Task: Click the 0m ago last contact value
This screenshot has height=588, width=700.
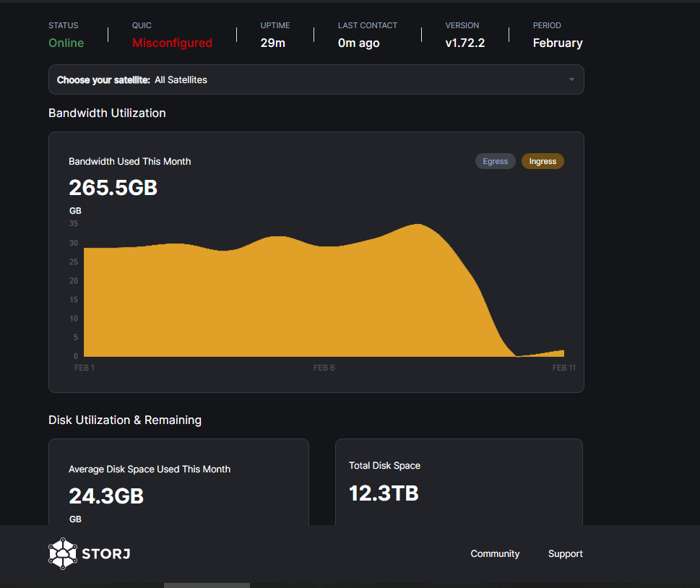Action: coord(358,43)
